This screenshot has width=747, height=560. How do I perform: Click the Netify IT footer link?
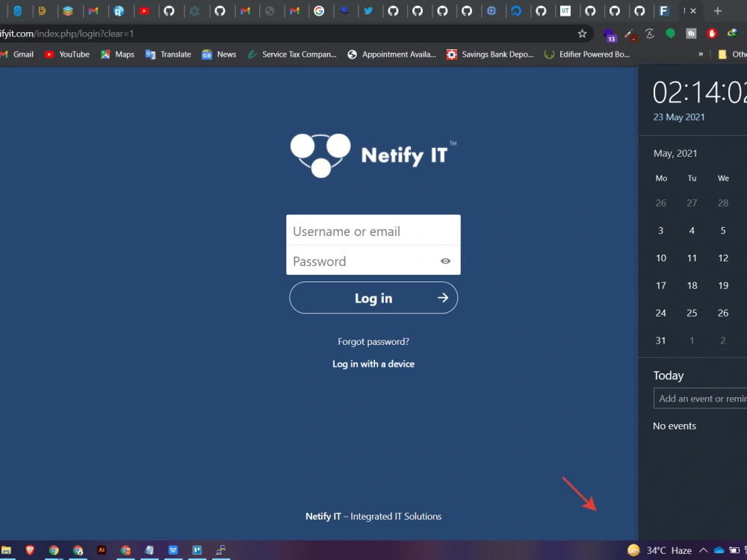(x=323, y=516)
